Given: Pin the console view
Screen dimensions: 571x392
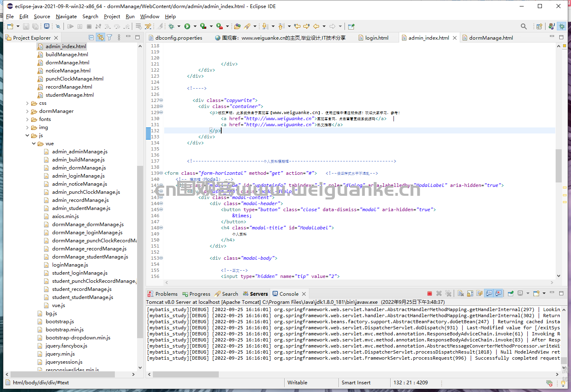Looking at the screenshot, I should (511, 294).
